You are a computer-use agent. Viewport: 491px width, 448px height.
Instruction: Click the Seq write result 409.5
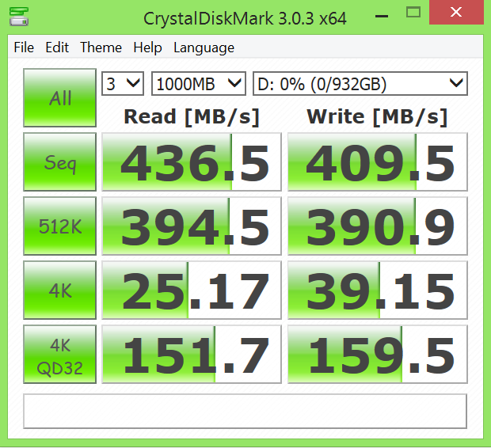click(x=377, y=162)
